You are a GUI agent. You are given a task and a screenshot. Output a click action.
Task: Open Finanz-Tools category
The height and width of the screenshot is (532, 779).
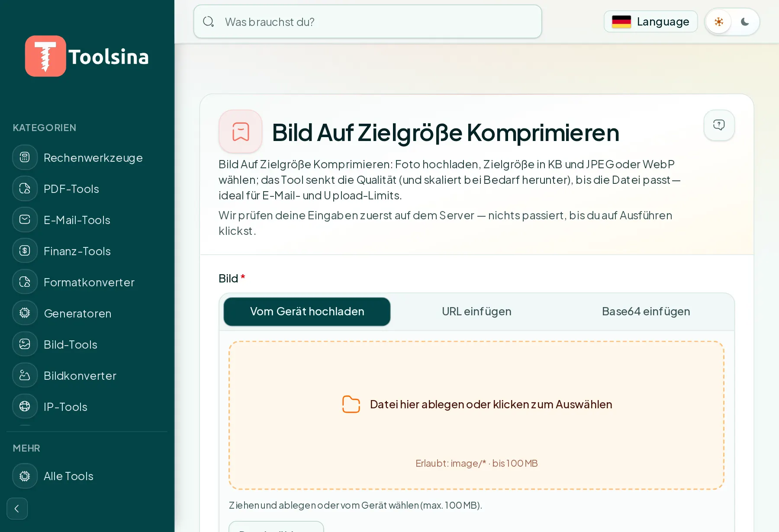pyautogui.click(x=87, y=251)
